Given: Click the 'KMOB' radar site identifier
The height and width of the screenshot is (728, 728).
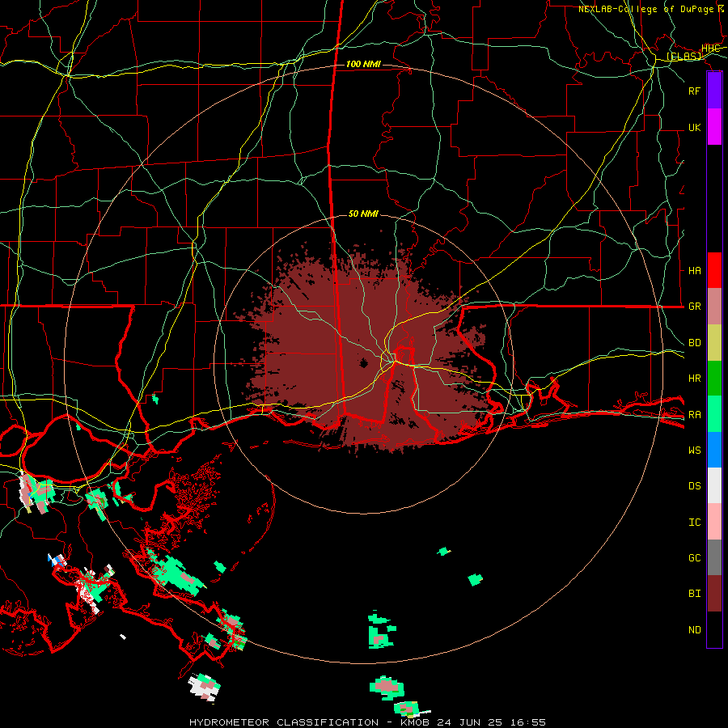Looking at the screenshot, I should click(x=414, y=722).
